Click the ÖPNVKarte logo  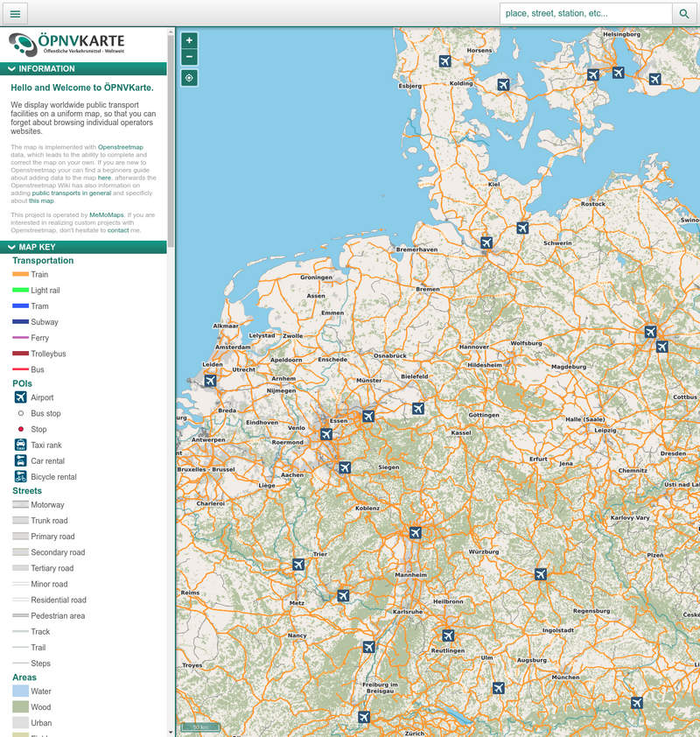[66, 44]
